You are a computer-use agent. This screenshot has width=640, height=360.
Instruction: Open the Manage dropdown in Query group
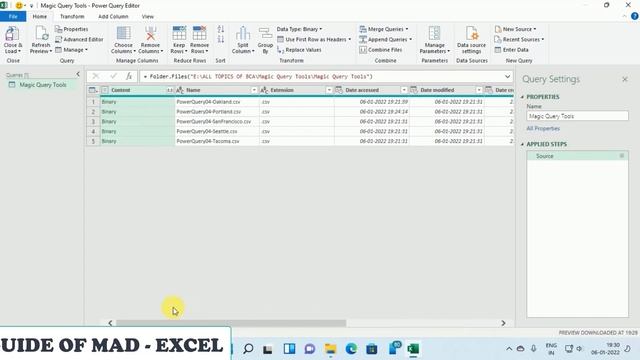pyautogui.click(x=72, y=49)
